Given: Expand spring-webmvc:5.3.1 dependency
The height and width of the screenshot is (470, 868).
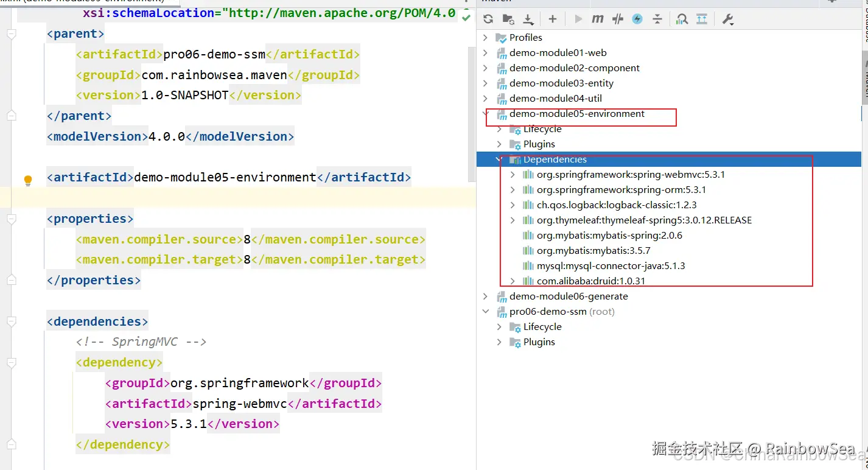Looking at the screenshot, I should point(513,175).
